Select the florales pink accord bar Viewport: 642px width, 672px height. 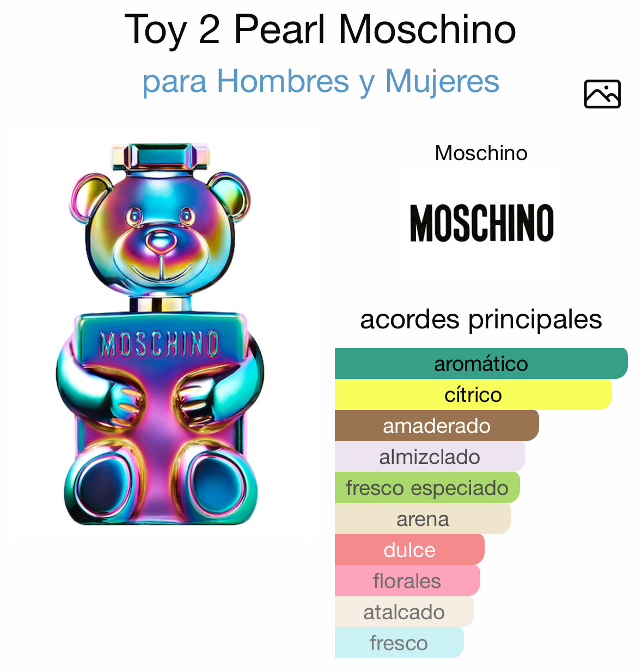pyautogui.click(x=407, y=581)
